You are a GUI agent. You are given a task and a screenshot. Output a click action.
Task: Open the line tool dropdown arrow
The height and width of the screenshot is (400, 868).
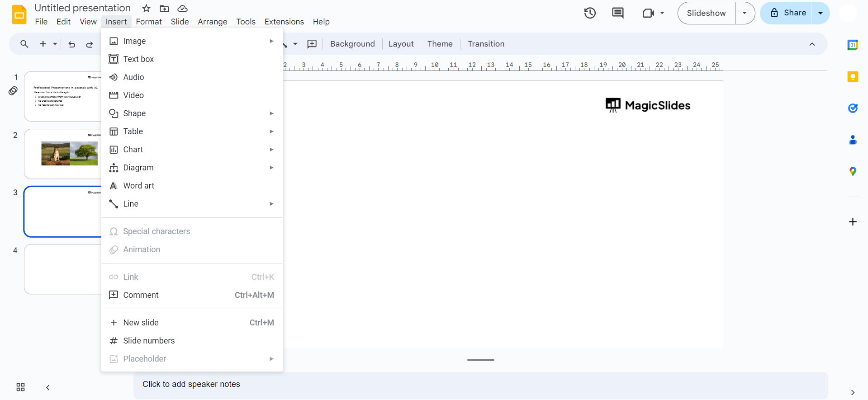[x=295, y=44]
